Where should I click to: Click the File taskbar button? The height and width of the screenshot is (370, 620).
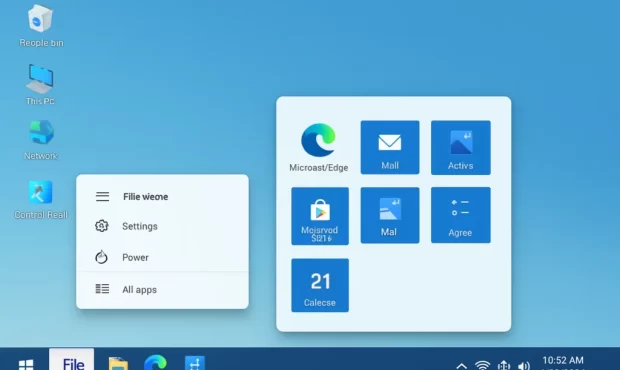point(72,359)
